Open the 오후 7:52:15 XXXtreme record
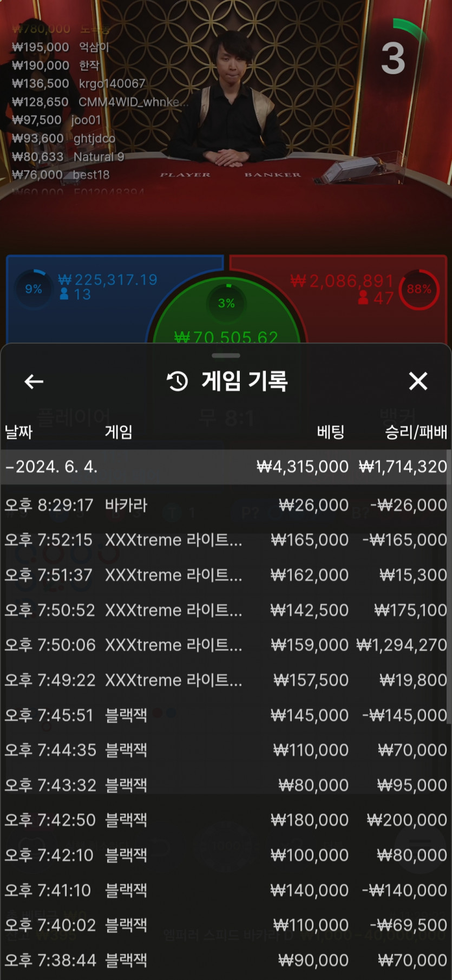This screenshot has height=980, width=452. pos(226,540)
